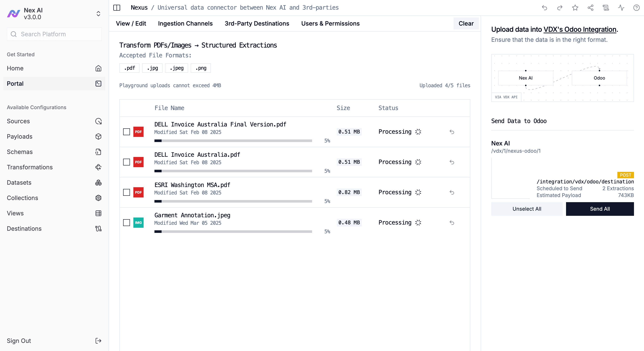This screenshot has height=351, width=644.
Task: Open the 3rd-Party Destinations tab
Action: point(257,23)
